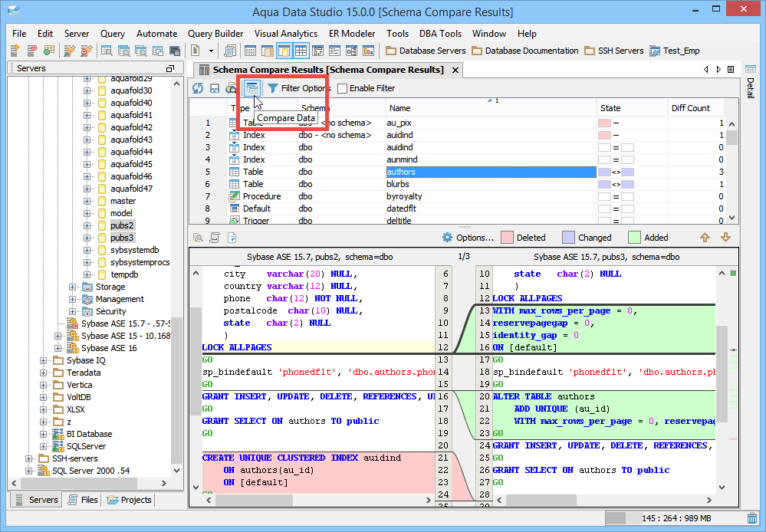Click the Test_Emp server shortcut
This screenshot has height=532, width=766.
click(x=674, y=51)
